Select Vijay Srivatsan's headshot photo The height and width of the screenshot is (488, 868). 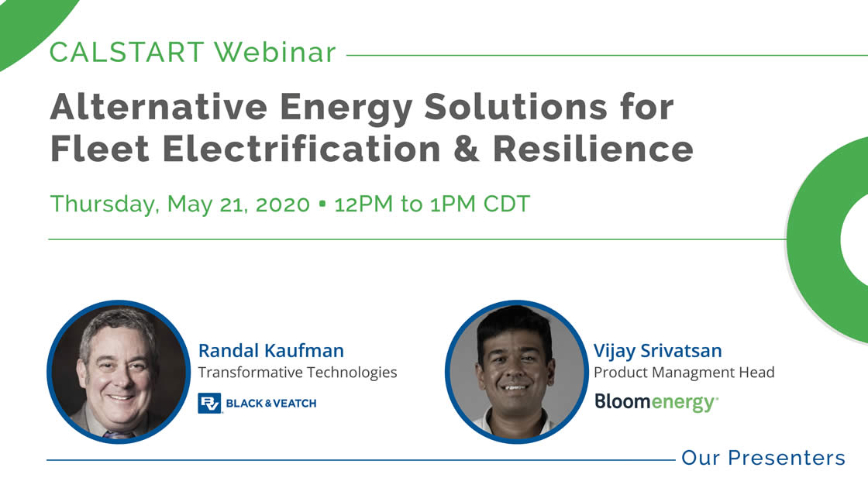(515, 372)
